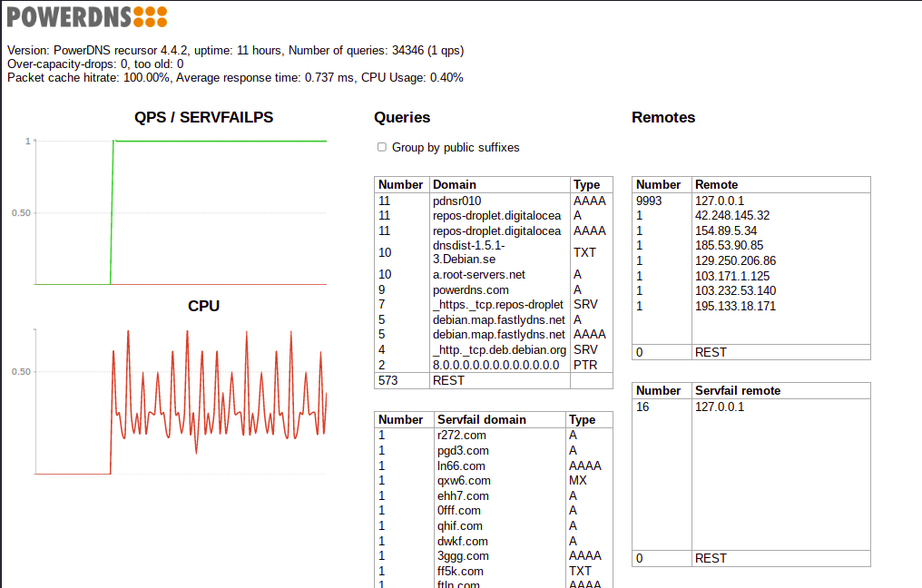Click the Servfail domain column header
The image size is (922, 588).
(472, 419)
